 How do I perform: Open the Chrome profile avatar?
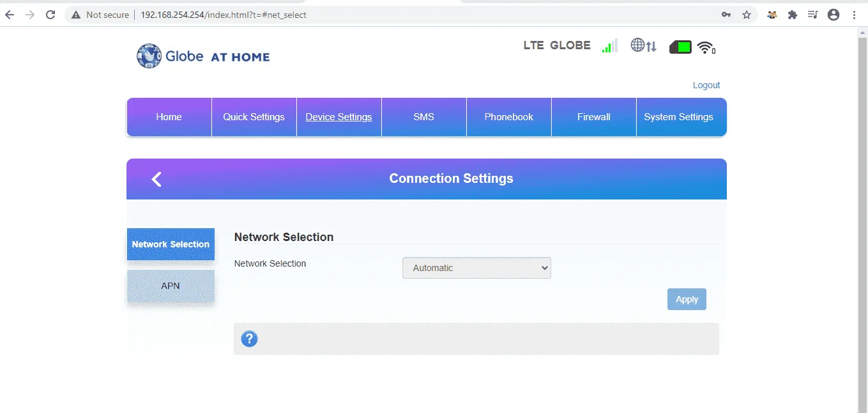[x=833, y=15]
